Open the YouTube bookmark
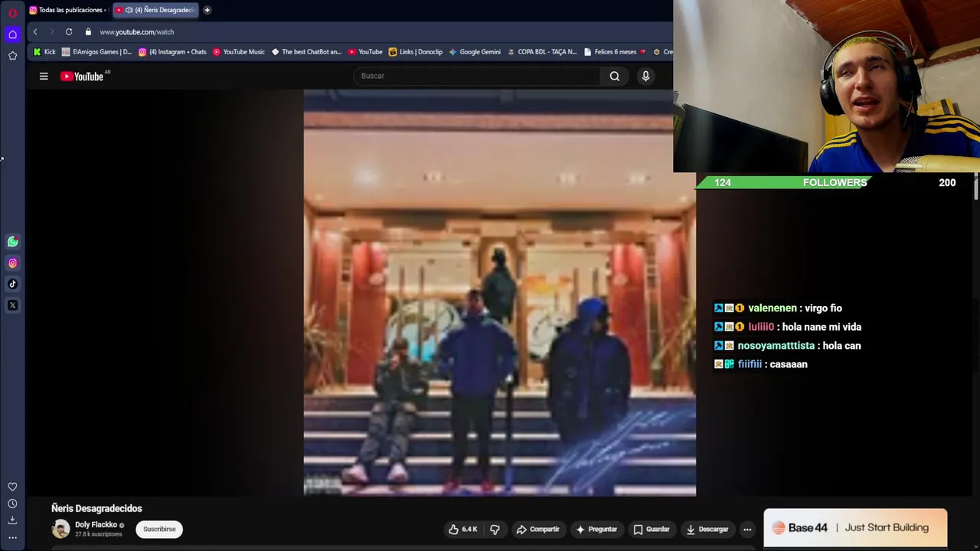The height and width of the screenshot is (551, 980). 365,52
